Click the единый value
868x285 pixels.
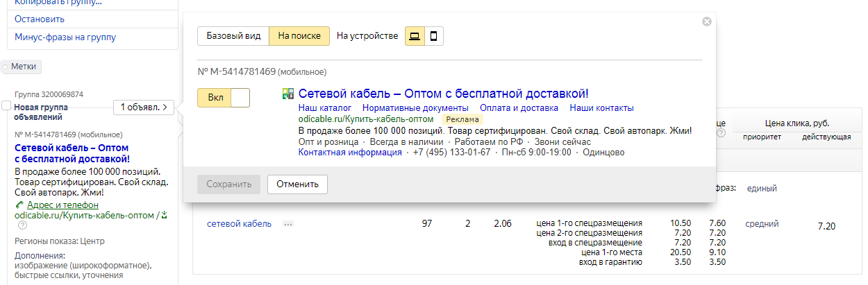point(762,189)
